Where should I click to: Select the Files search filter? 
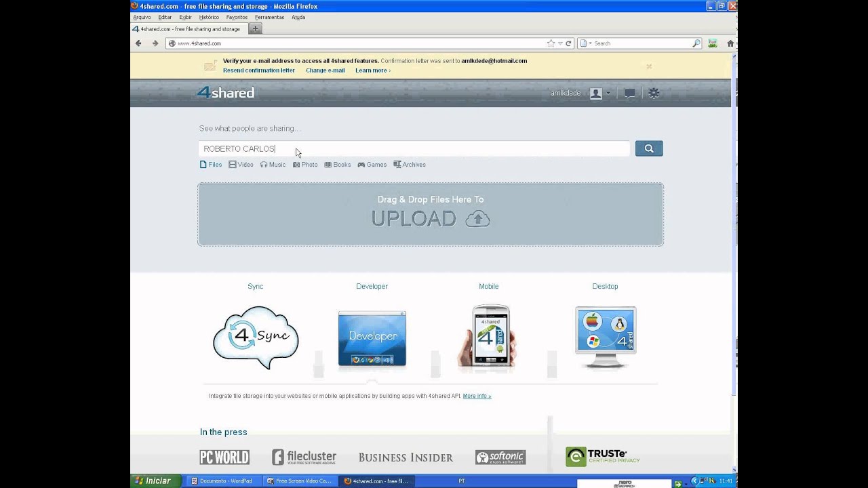click(x=211, y=165)
